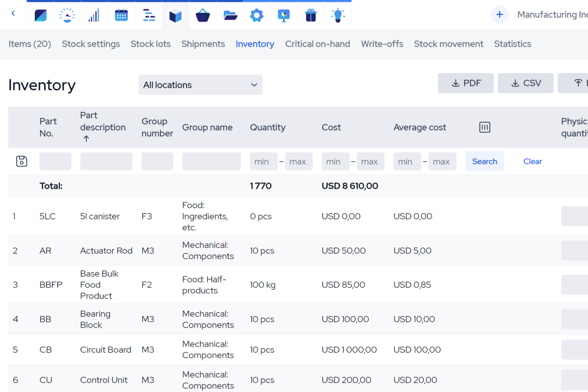Click the lightbulb module icon

(337, 15)
